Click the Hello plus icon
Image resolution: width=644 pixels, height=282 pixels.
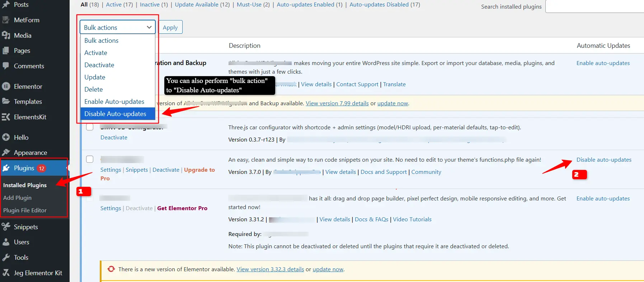click(6, 137)
